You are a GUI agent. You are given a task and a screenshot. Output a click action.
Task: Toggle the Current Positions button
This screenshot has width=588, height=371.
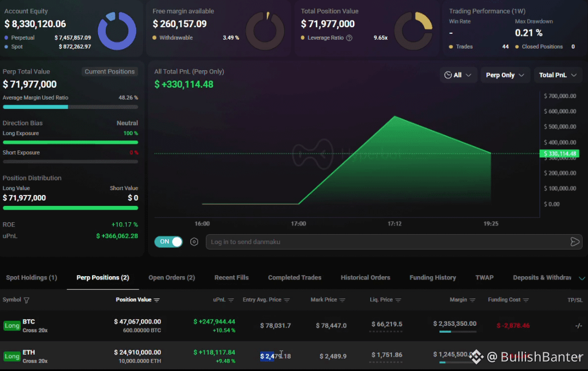109,72
